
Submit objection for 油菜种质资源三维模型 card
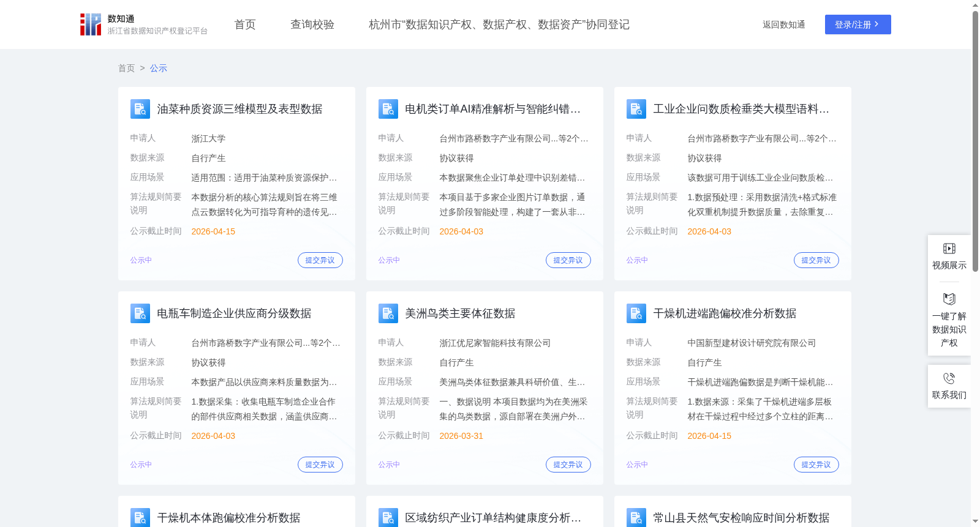click(x=320, y=260)
